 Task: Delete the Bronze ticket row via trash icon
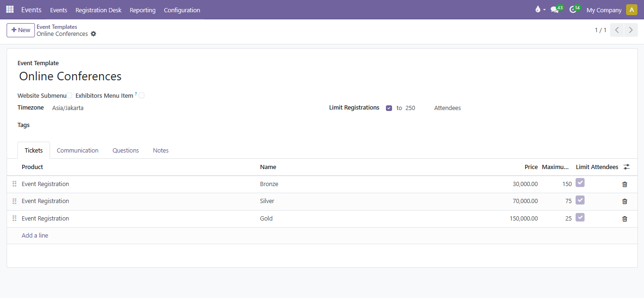(625, 184)
